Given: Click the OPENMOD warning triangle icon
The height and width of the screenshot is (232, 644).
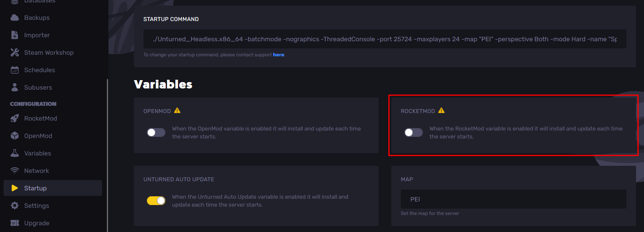Looking at the screenshot, I should pos(177,111).
